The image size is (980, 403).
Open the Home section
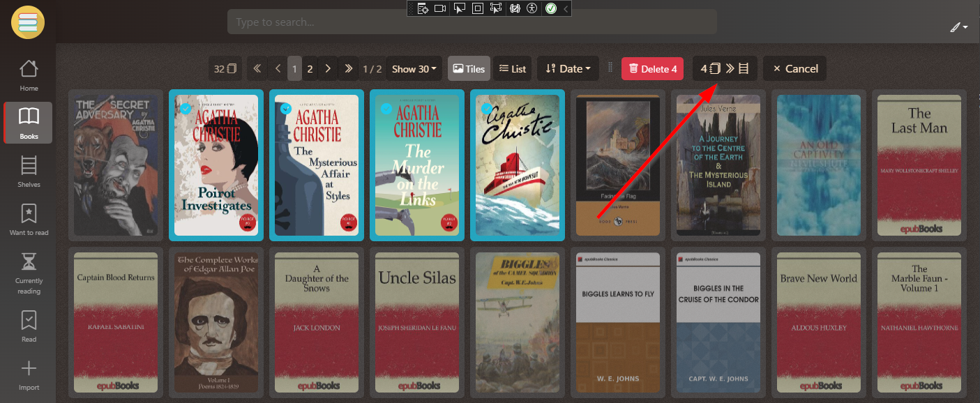click(x=29, y=75)
